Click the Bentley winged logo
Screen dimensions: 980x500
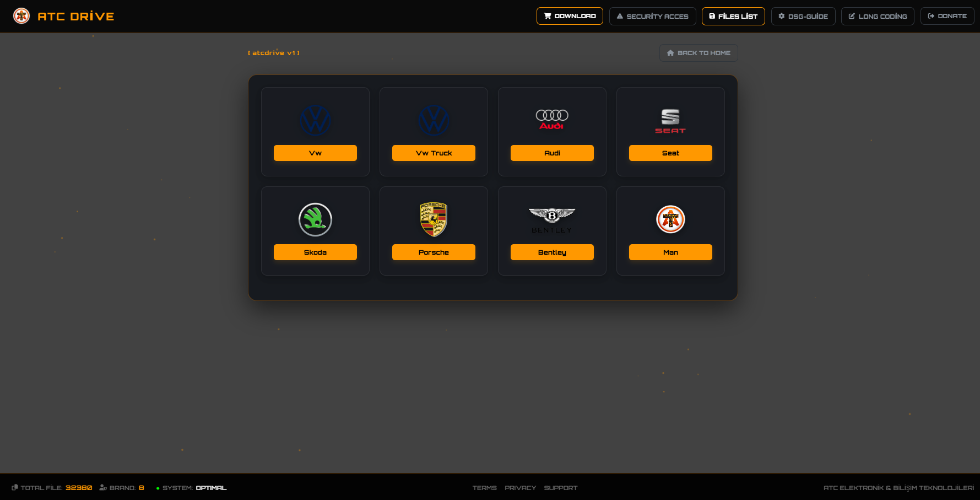click(x=552, y=221)
